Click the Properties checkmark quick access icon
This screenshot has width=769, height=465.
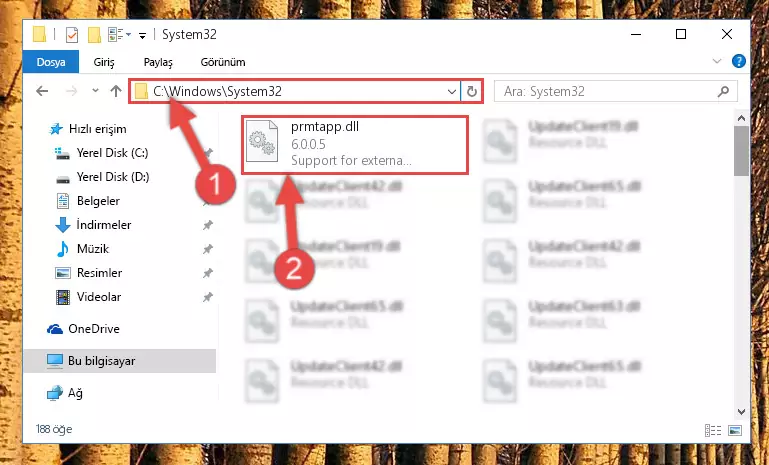(x=72, y=35)
